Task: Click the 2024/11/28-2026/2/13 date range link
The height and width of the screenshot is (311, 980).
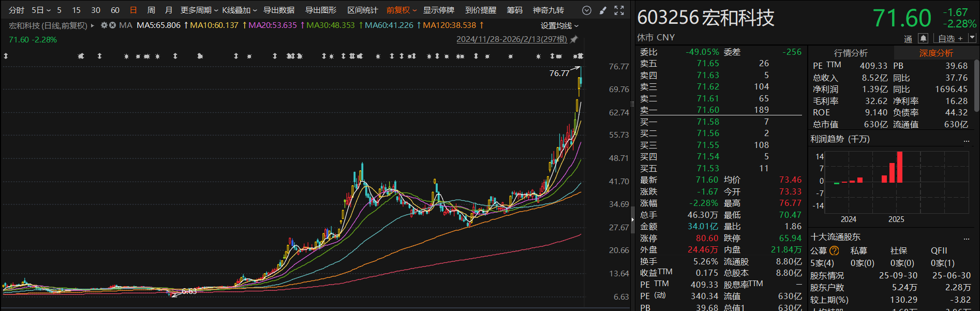Action: click(511, 39)
